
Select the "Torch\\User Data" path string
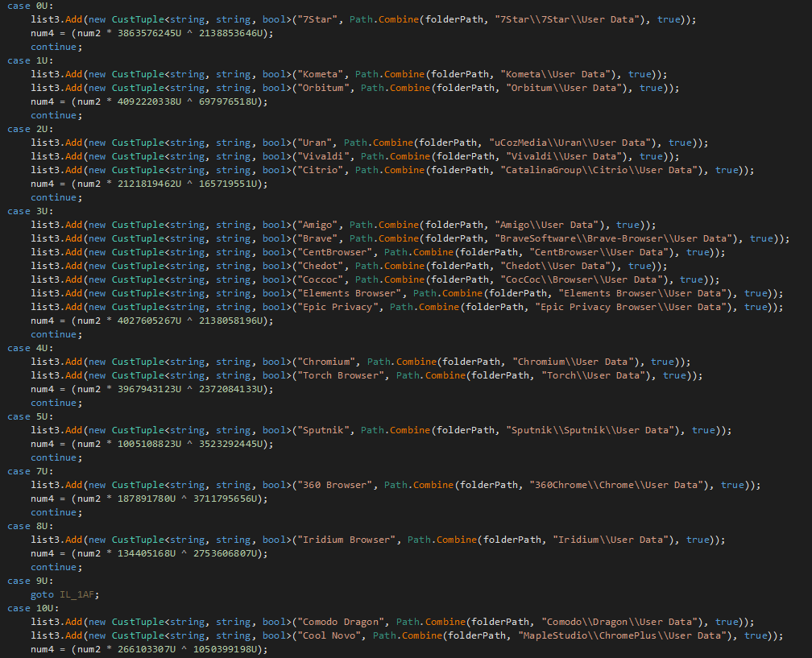click(x=593, y=376)
